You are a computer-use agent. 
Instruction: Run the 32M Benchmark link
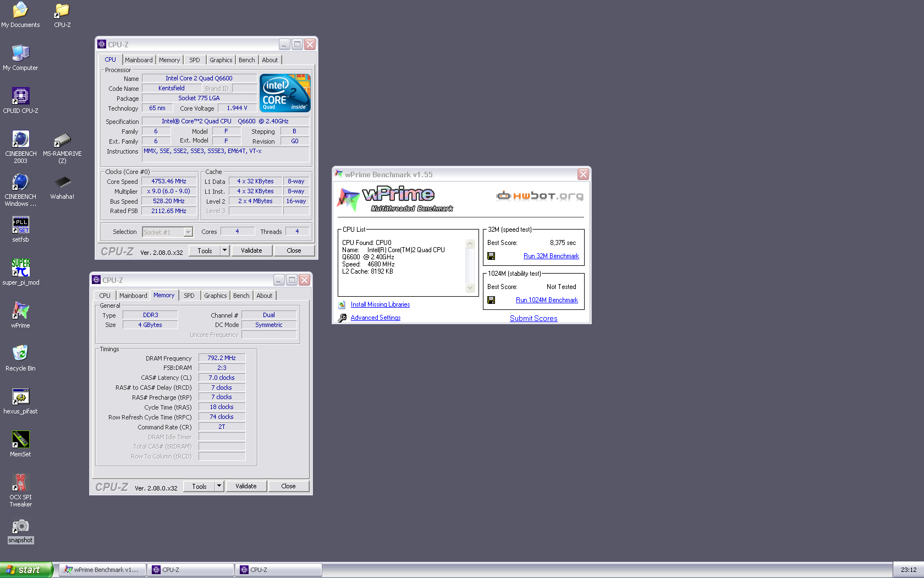pyautogui.click(x=551, y=256)
